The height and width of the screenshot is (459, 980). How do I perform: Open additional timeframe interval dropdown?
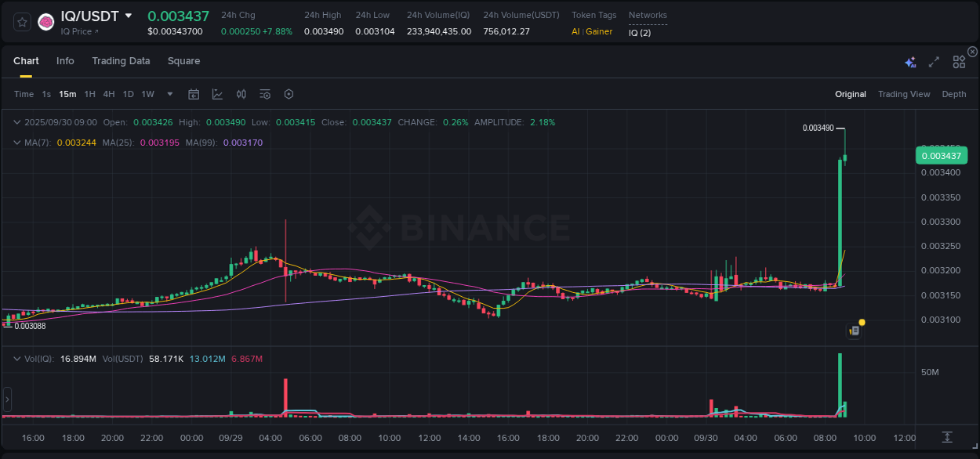(x=169, y=93)
